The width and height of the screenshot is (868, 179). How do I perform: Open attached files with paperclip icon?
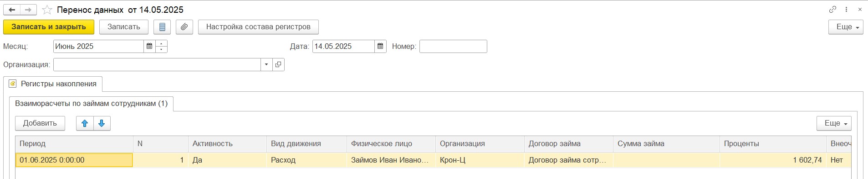coord(184,27)
